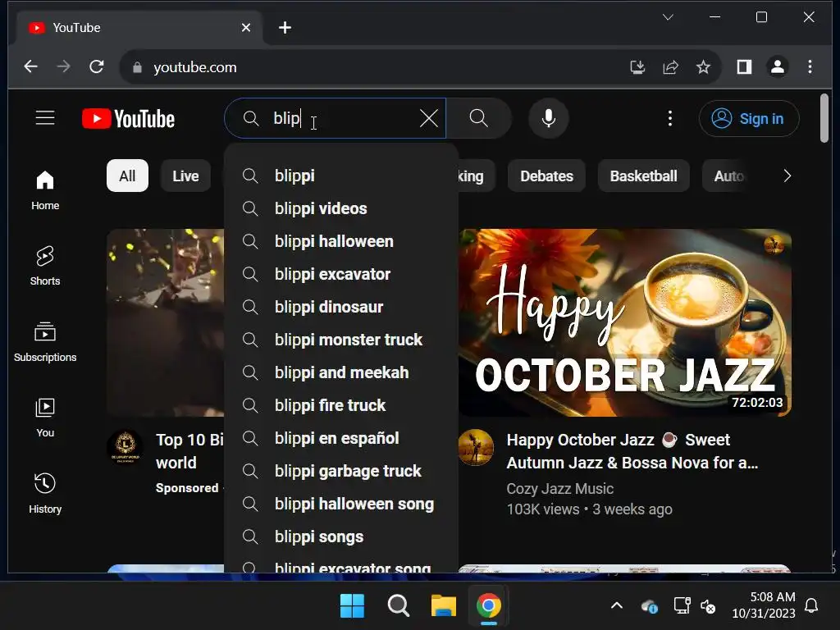Show more filter chips with right chevron
840x630 pixels.
[787, 176]
